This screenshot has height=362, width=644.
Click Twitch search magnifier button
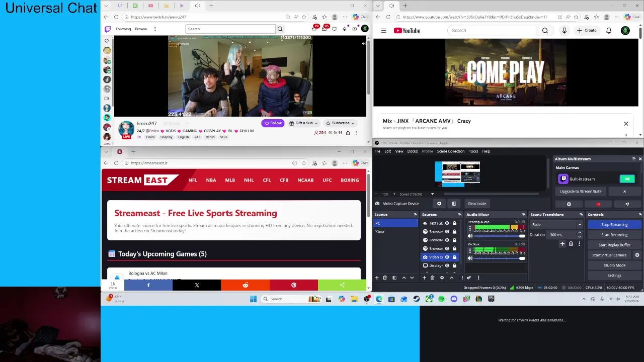coord(280,29)
